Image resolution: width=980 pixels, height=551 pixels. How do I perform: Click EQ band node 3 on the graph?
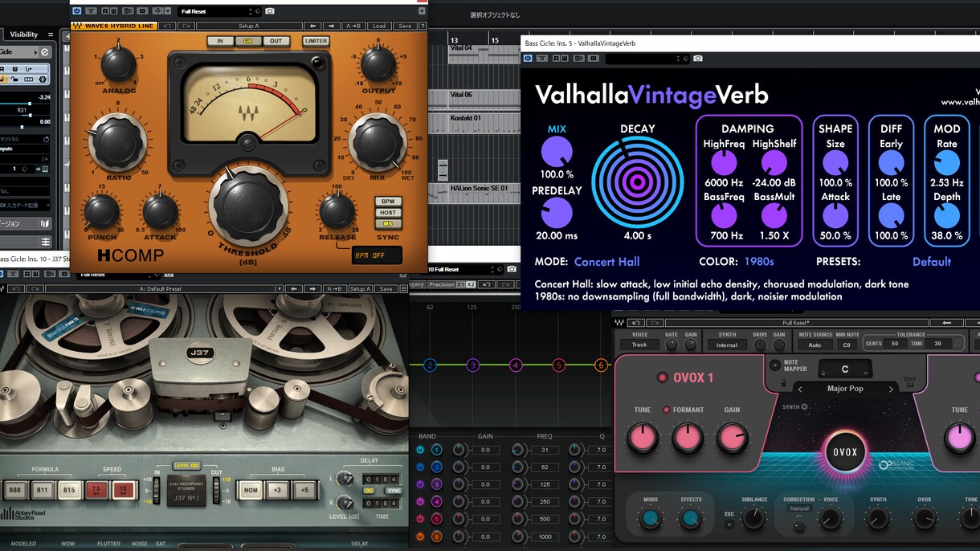point(473,365)
